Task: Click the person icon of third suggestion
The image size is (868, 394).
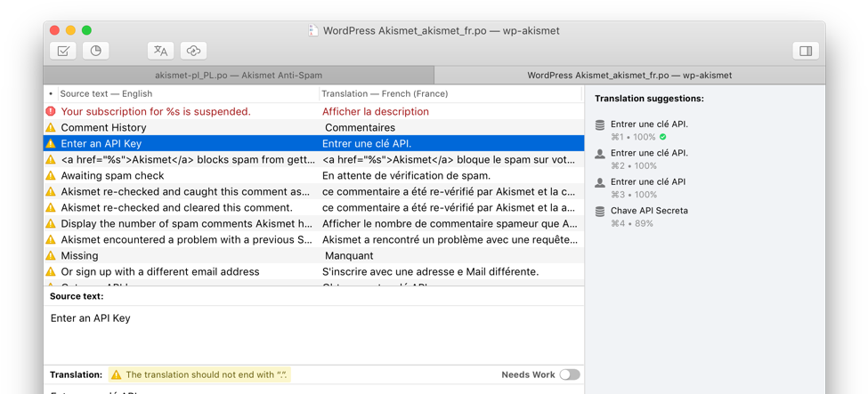Action: point(599,183)
